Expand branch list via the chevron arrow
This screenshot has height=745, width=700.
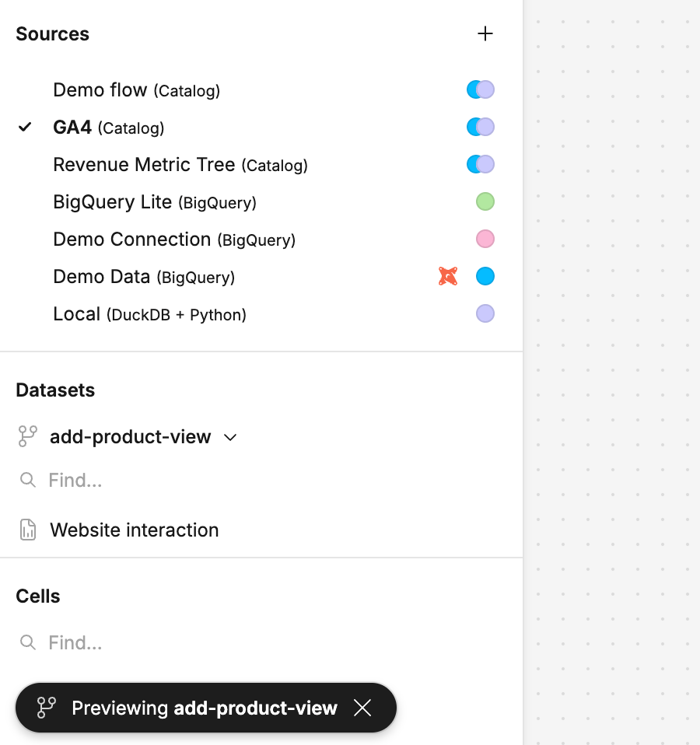[230, 438]
